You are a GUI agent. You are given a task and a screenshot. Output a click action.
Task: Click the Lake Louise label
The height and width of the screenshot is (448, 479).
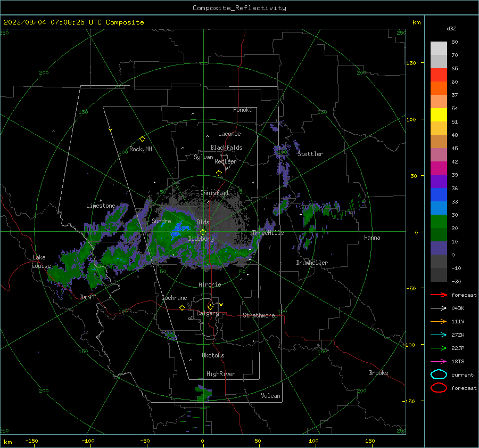click(41, 262)
